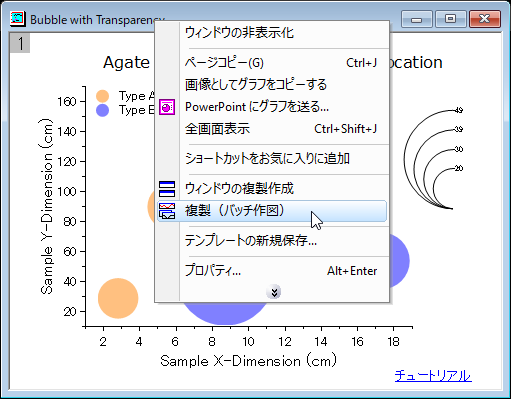The image size is (511, 399).
Task: Open the チュートリアル link
Action: 433,376
